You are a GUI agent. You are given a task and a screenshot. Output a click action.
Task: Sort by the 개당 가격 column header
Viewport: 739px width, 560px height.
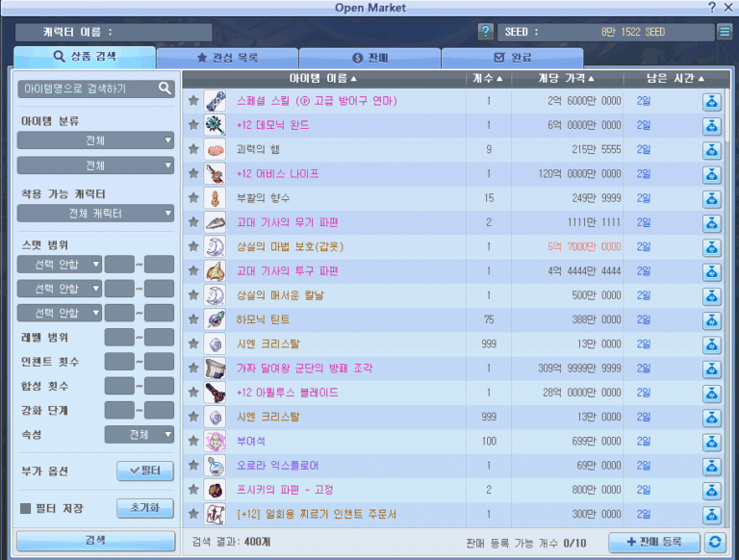pyautogui.click(x=565, y=78)
